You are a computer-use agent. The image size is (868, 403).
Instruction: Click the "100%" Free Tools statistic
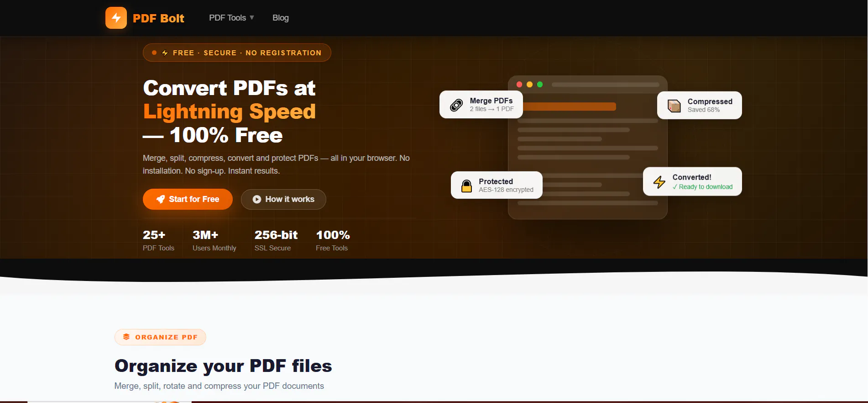333,235
